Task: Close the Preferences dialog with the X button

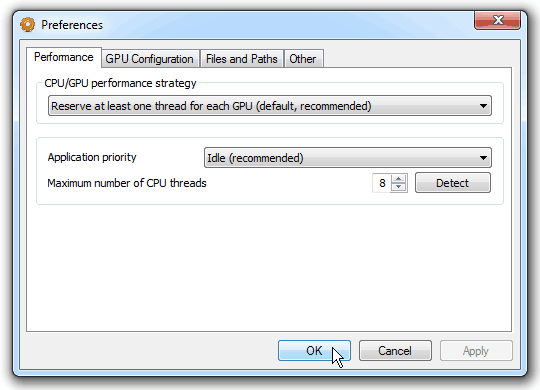Action: click(497, 20)
